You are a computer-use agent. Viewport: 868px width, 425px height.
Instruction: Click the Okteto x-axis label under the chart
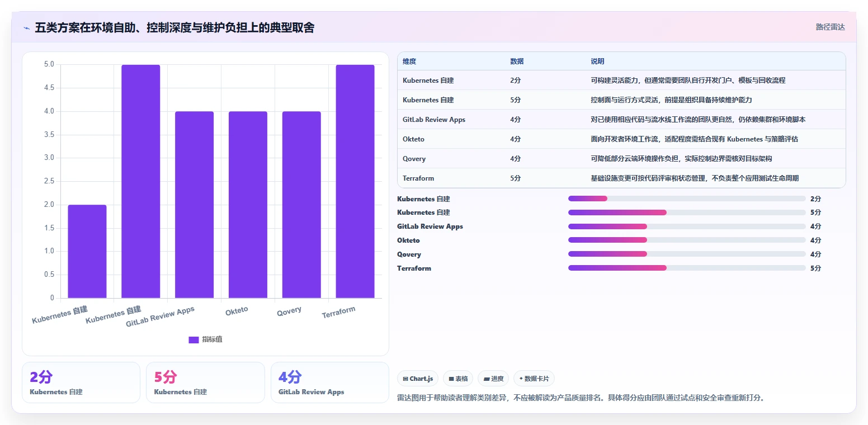[x=237, y=311]
